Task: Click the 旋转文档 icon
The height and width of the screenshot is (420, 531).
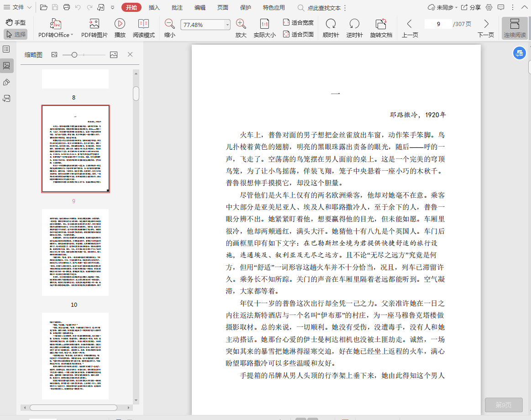Action: click(x=381, y=24)
